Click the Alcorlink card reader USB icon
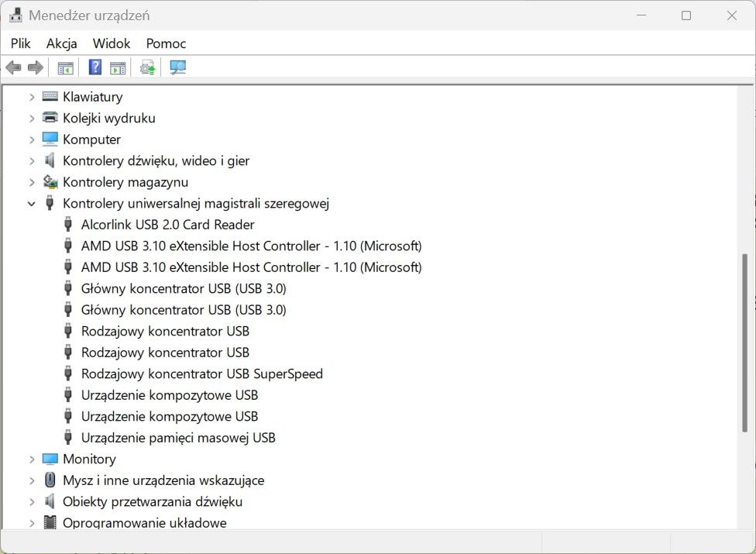 tap(68, 224)
